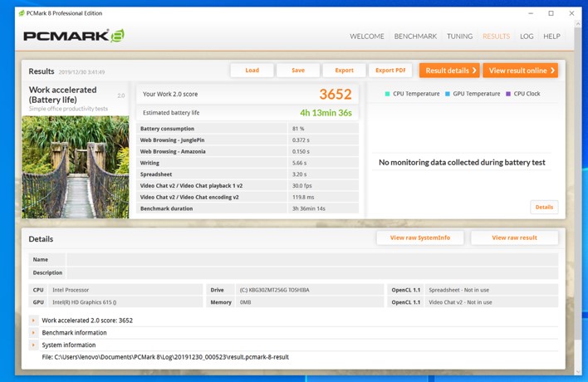Screen dimensions: 588x382
Task: Save the current result
Action: (298, 71)
